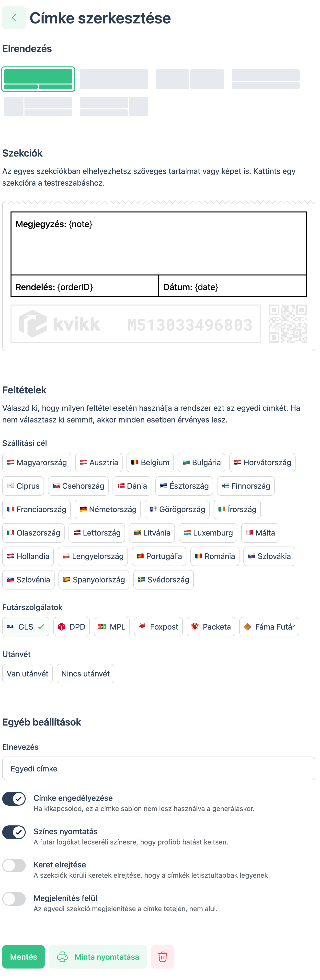Select the Packeta shield icon
Screen dimensions: 320x980
195,627
